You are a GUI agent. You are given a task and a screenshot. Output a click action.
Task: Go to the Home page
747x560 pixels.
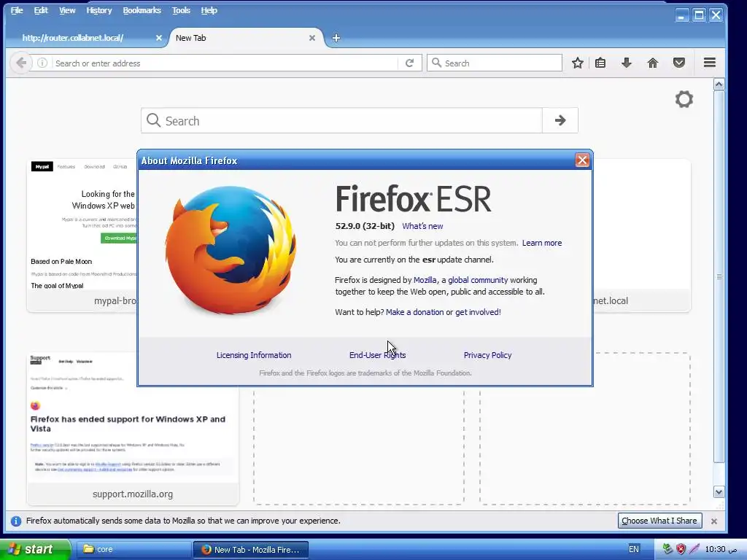653,63
